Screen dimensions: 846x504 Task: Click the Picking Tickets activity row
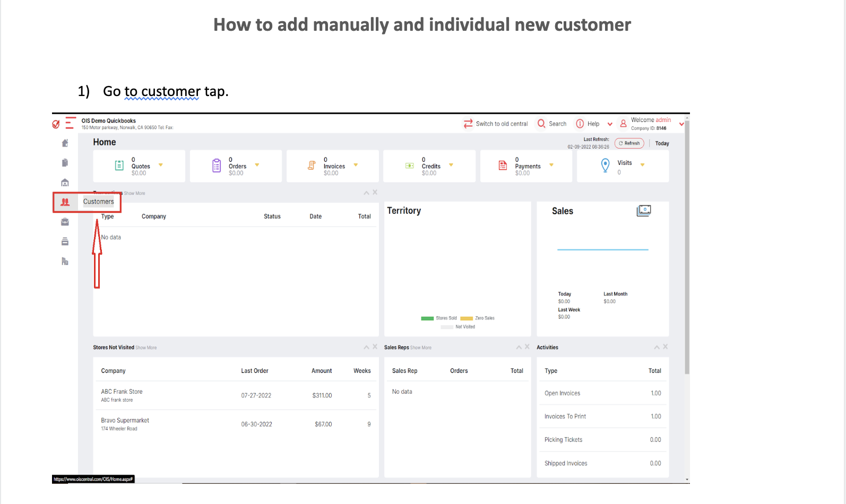click(x=603, y=440)
